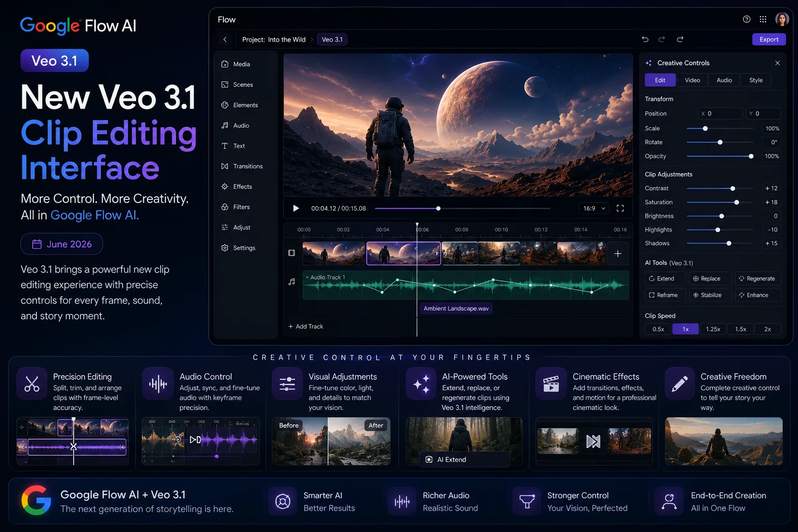Click the Highlights slider handle
798x532 pixels.
pos(718,230)
